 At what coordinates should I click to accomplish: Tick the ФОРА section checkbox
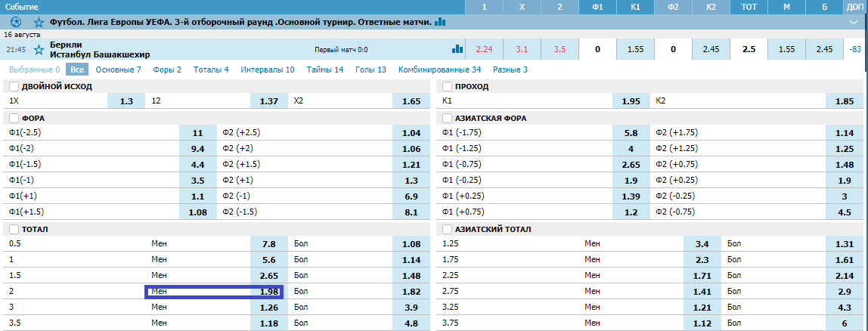pyautogui.click(x=14, y=119)
